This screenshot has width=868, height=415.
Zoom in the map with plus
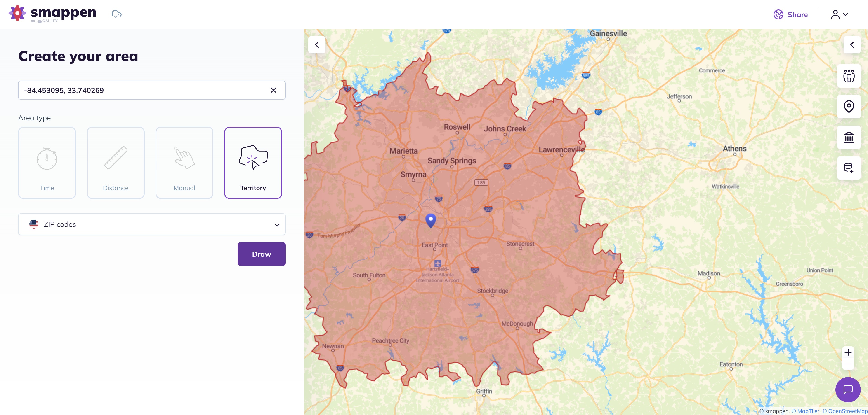click(848, 352)
